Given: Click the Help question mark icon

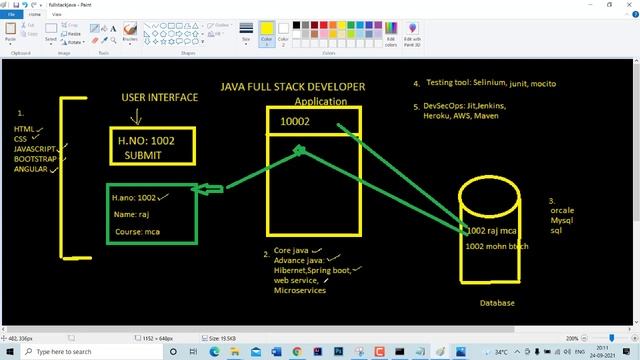Looking at the screenshot, I should [636, 14].
